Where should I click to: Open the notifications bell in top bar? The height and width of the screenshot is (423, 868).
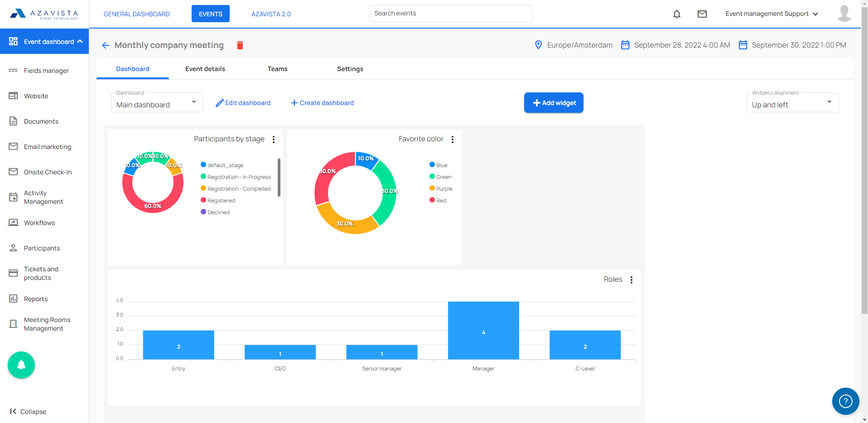pyautogui.click(x=677, y=14)
